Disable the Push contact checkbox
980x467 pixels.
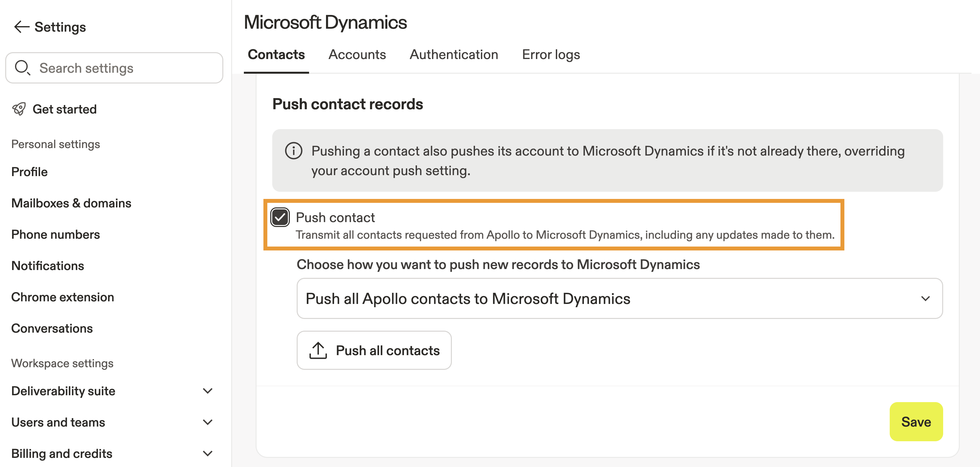point(280,217)
